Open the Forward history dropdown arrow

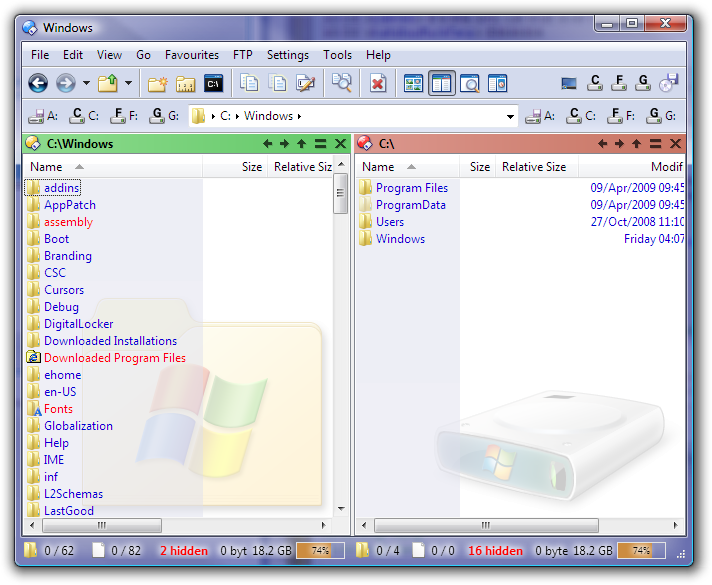(x=86, y=84)
